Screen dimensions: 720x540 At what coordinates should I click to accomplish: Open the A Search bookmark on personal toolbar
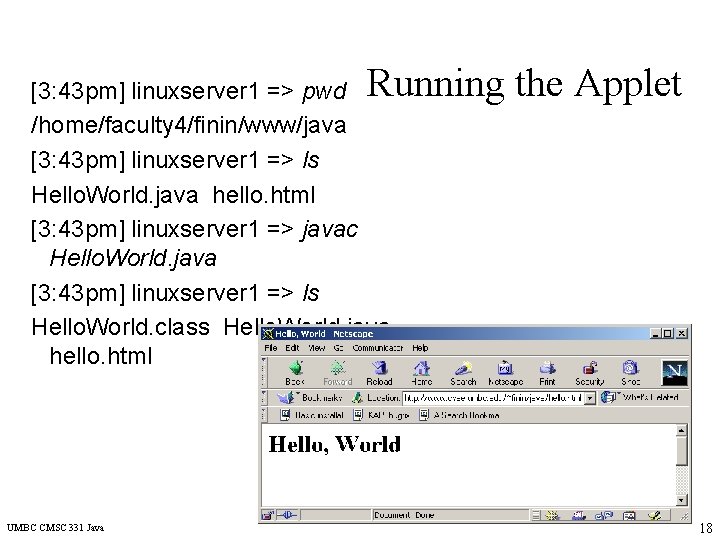click(460, 415)
